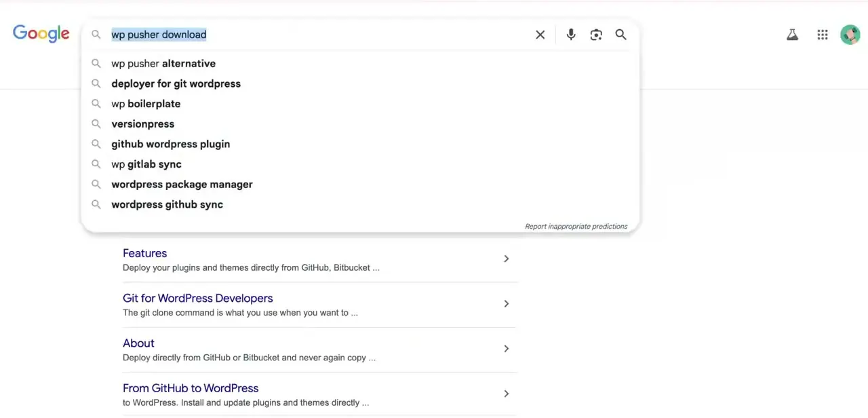Click the search field containing 'wp pusher download'

[x=319, y=35]
